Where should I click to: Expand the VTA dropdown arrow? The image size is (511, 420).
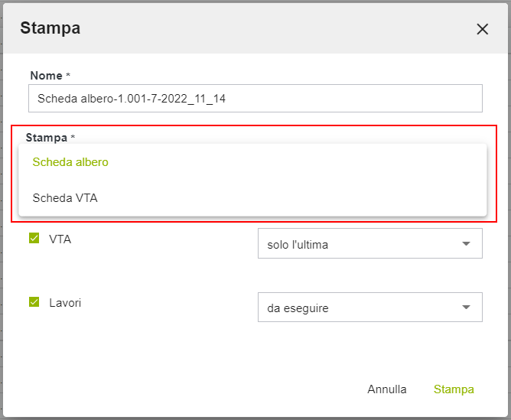[466, 244]
